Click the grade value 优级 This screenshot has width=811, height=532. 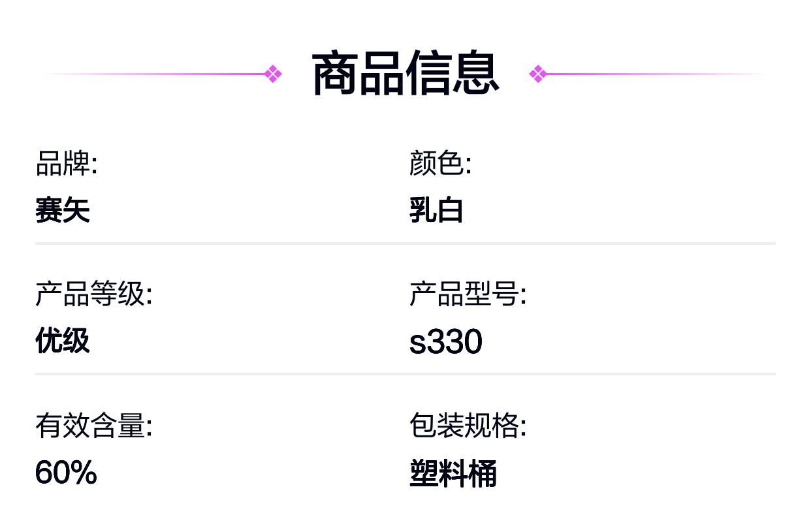click(63, 341)
